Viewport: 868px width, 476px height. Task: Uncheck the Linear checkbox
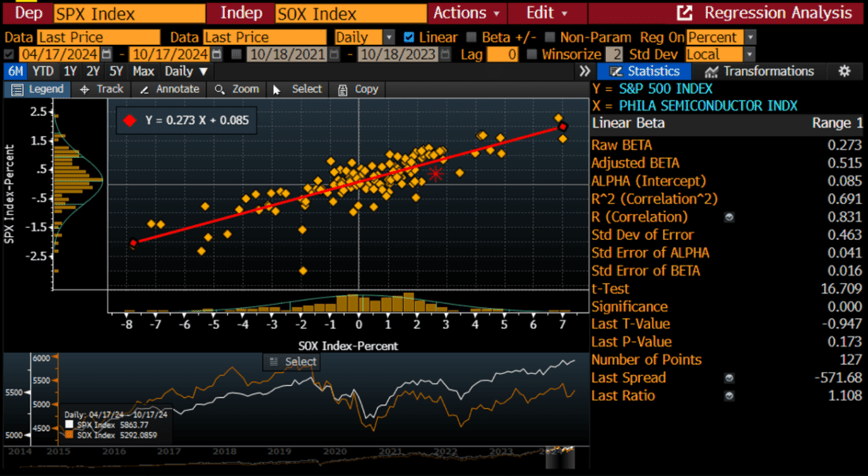[x=409, y=37]
